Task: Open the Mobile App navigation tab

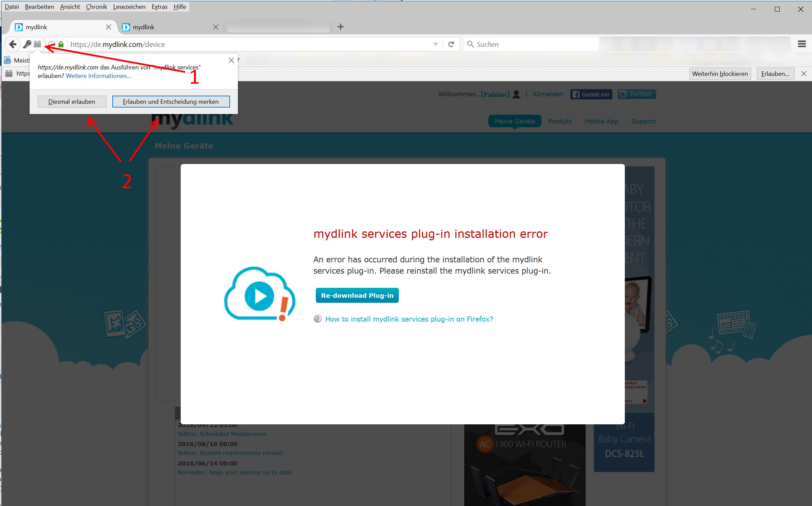Action: [x=601, y=121]
